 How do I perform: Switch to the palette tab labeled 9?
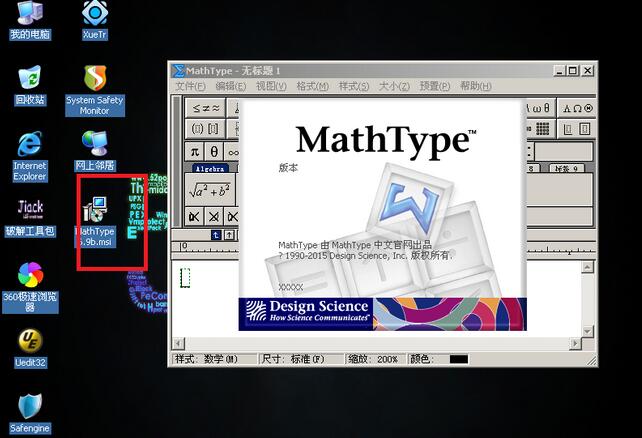point(566,168)
